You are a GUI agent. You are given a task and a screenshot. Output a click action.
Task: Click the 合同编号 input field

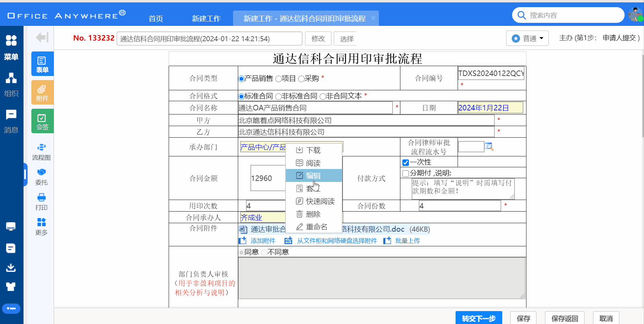(491, 73)
